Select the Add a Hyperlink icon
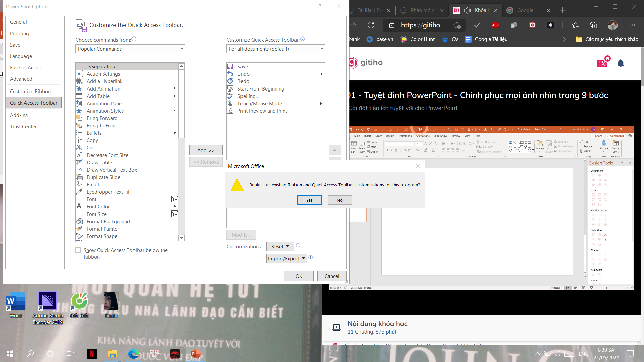Image resolution: width=644 pixels, height=362 pixels. click(79, 81)
